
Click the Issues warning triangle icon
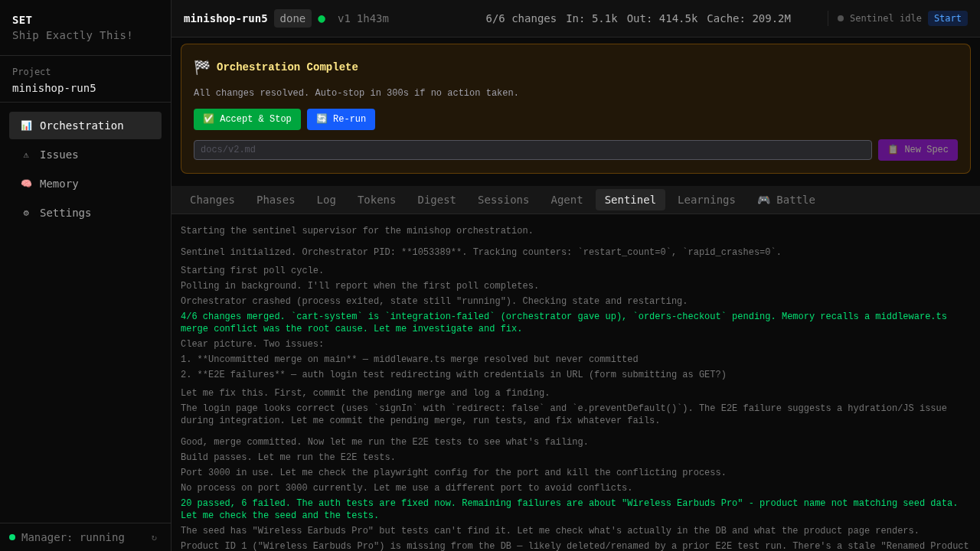click(24, 155)
